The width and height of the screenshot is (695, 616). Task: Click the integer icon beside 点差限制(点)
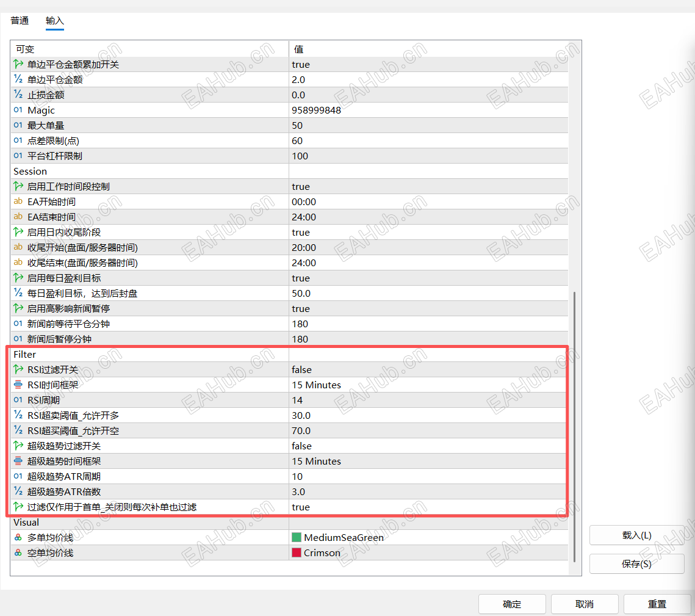pyautogui.click(x=18, y=140)
